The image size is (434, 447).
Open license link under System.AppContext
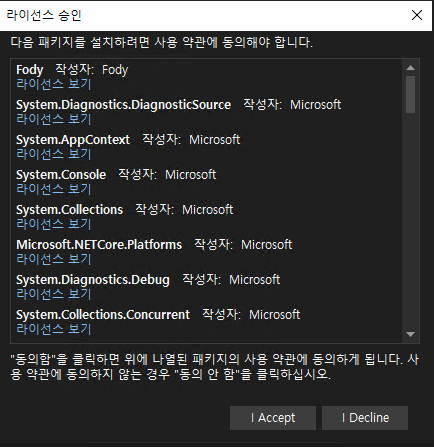pos(54,154)
